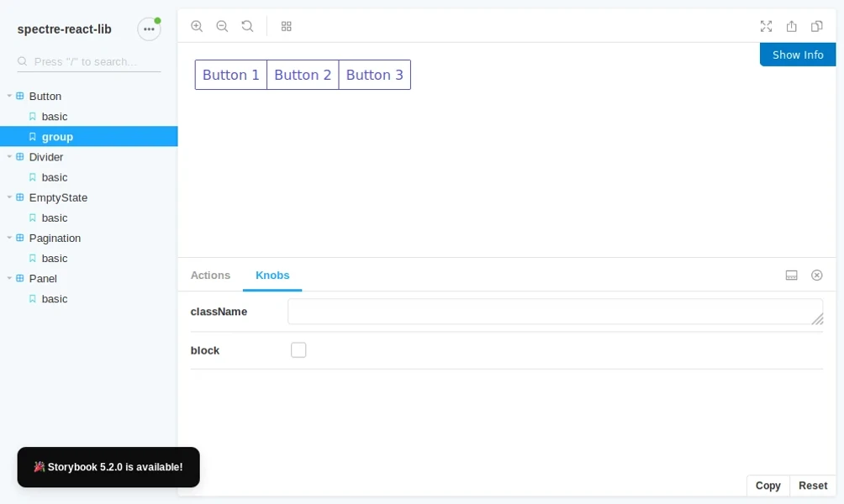Image resolution: width=844 pixels, height=504 pixels.
Task: Collapse the Pagination tree group
Action: (x=9, y=239)
